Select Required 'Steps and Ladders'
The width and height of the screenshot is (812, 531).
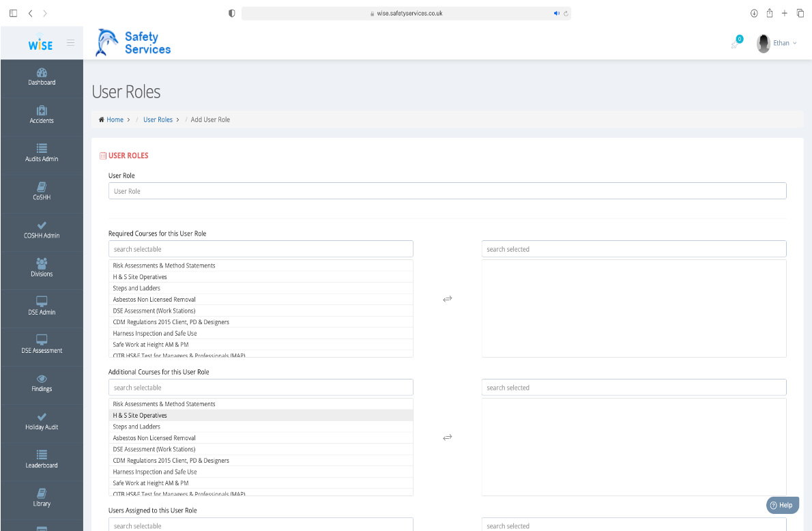[261, 288]
